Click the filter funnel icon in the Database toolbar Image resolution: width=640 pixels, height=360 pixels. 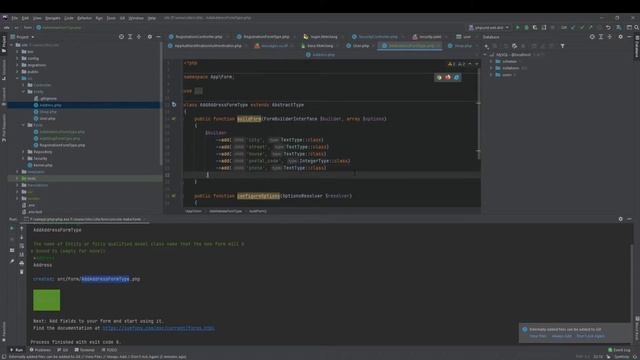pos(562,46)
